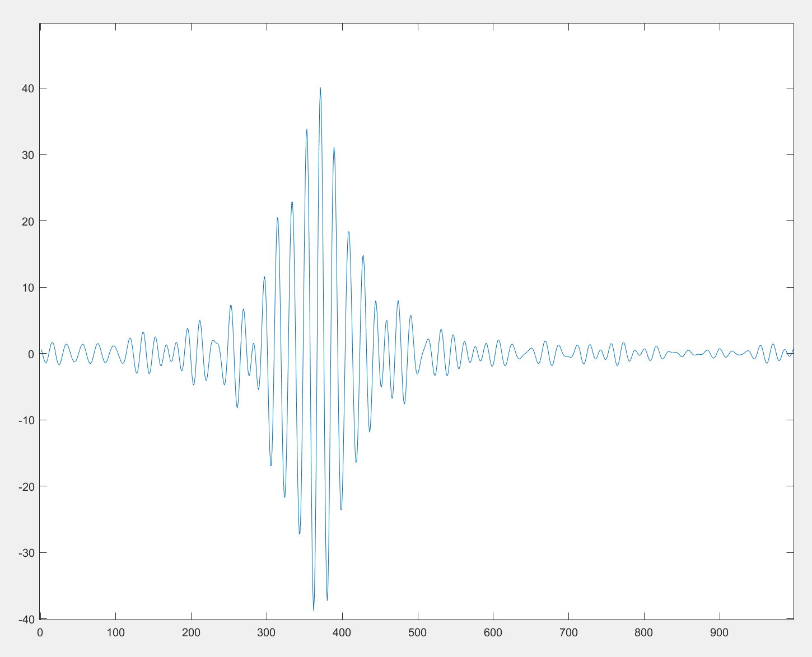
Task: Click the x-axis label 100
Action: (115, 633)
